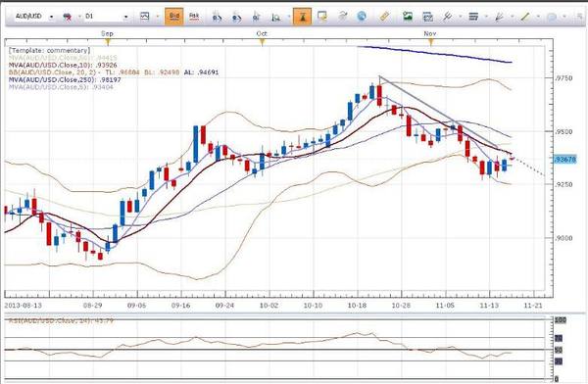Viewport: 588px width, 384px height.
Task: Open the toolbar overflow at far right
Action: [x=580, y=17]
